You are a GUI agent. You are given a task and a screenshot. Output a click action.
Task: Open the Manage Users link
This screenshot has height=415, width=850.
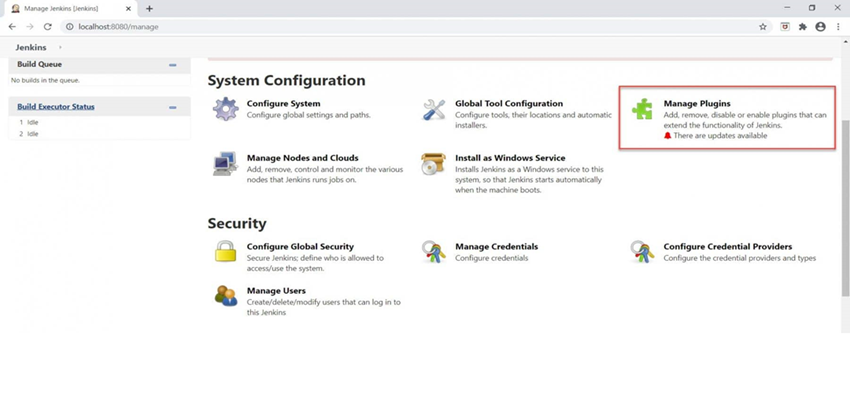pyautogui.click(x=276, y=291)
